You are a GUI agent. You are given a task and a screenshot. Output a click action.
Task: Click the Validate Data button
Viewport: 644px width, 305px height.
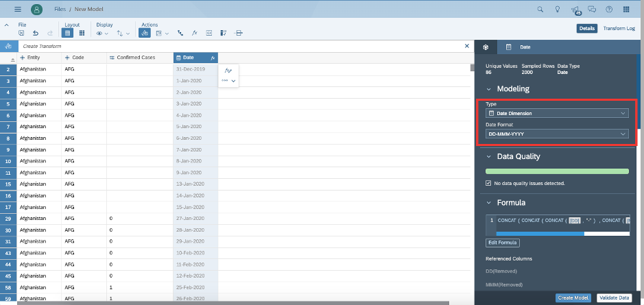[x=615, y=298]
